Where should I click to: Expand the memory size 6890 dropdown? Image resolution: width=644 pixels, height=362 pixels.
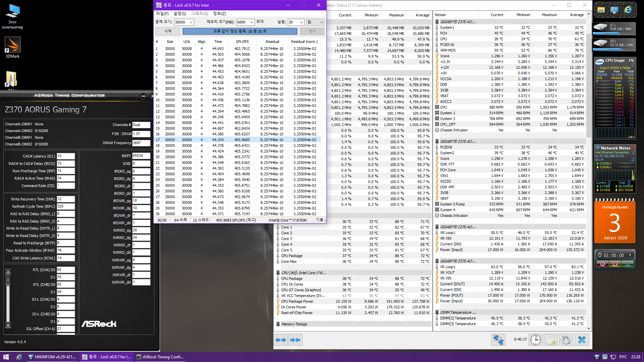click(252, 22)
